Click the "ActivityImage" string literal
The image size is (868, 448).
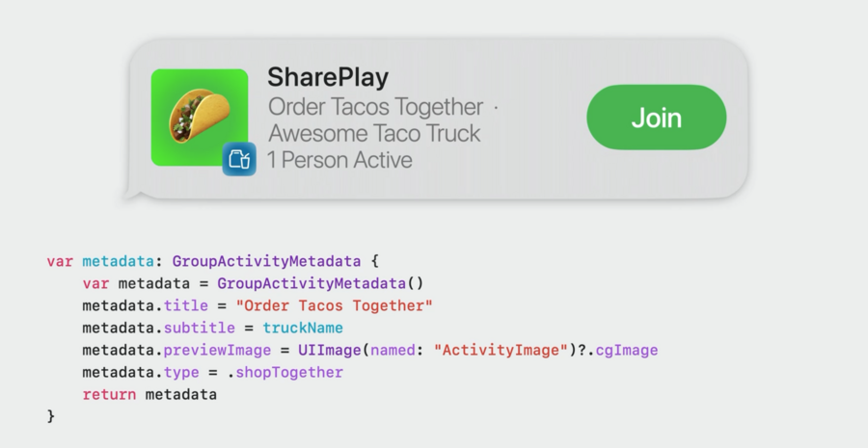coord(501,350)
